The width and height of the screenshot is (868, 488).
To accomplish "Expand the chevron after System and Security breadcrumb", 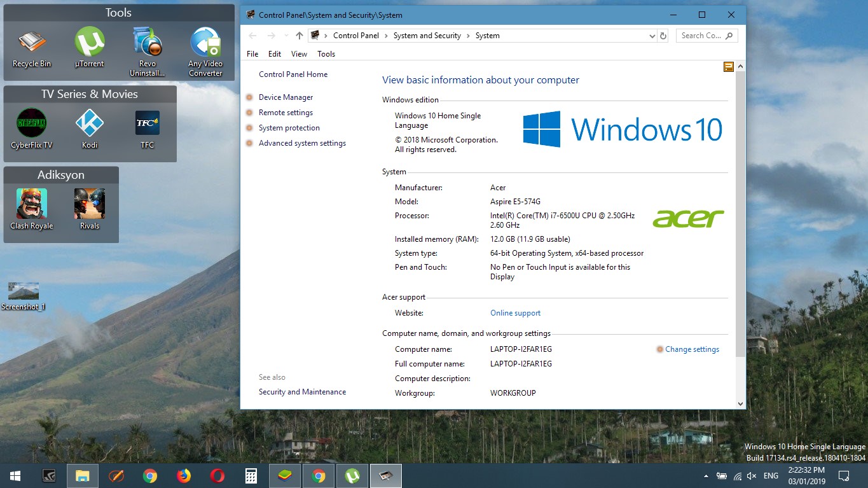I will (x=468, y=36).
